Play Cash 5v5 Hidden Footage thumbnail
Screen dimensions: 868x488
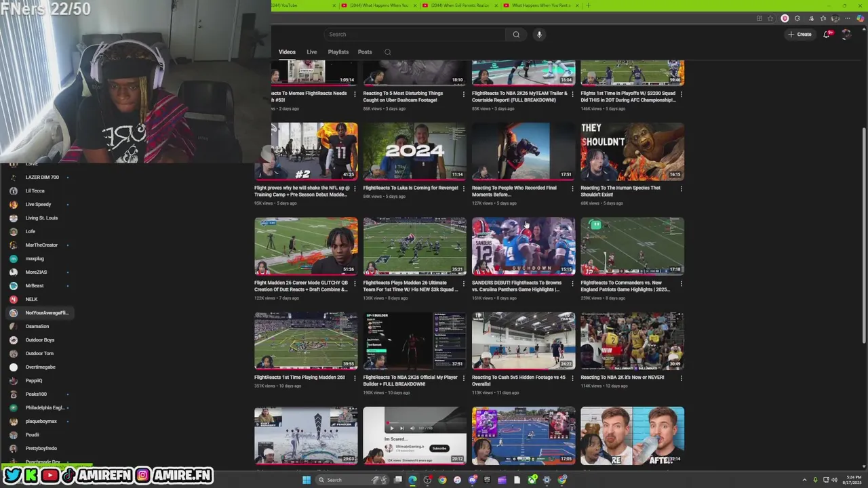524,341
